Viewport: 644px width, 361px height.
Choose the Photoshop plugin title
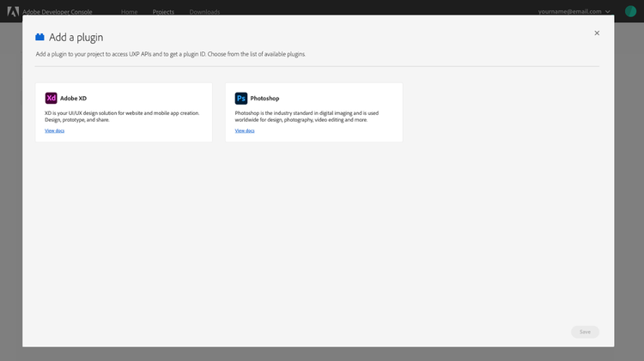point(264,99)
